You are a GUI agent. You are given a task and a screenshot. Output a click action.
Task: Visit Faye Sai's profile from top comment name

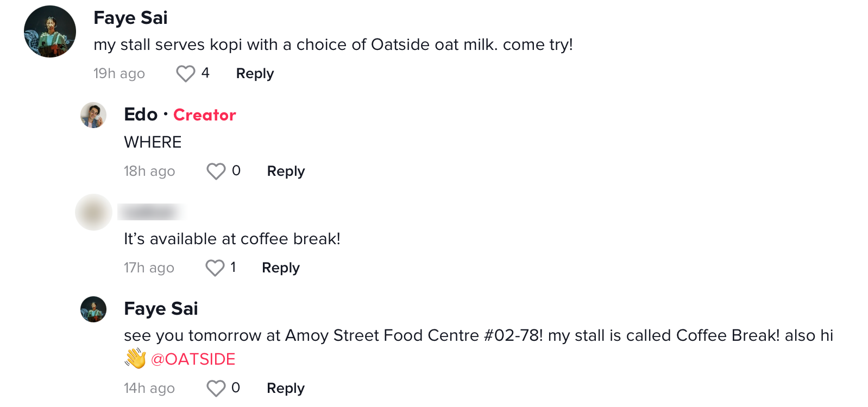pyautogui.click(x=130, y=18)
